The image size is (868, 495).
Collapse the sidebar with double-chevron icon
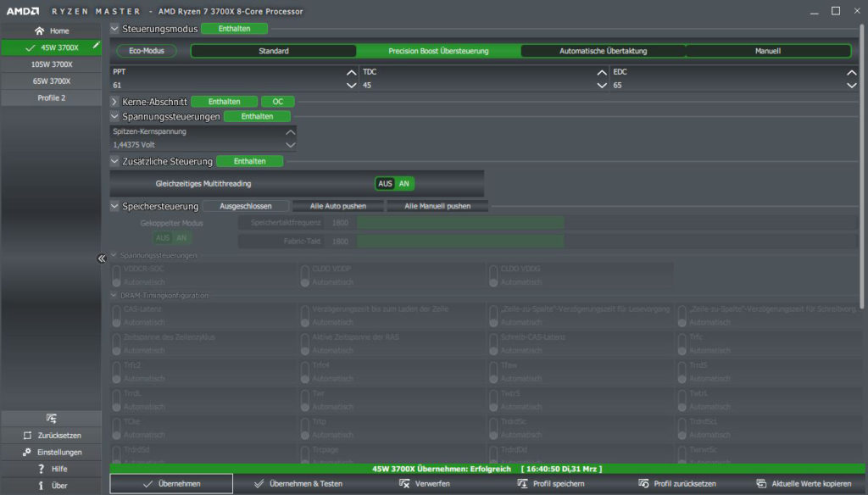pos(102,259)
